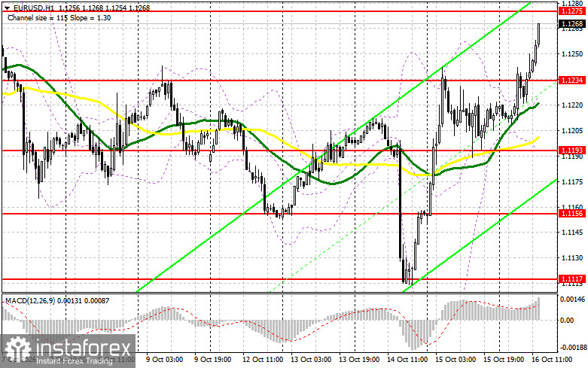Screen dimensions: 588x368
Task: Select the 1.1268 current price tag
Action: point(572,24)
